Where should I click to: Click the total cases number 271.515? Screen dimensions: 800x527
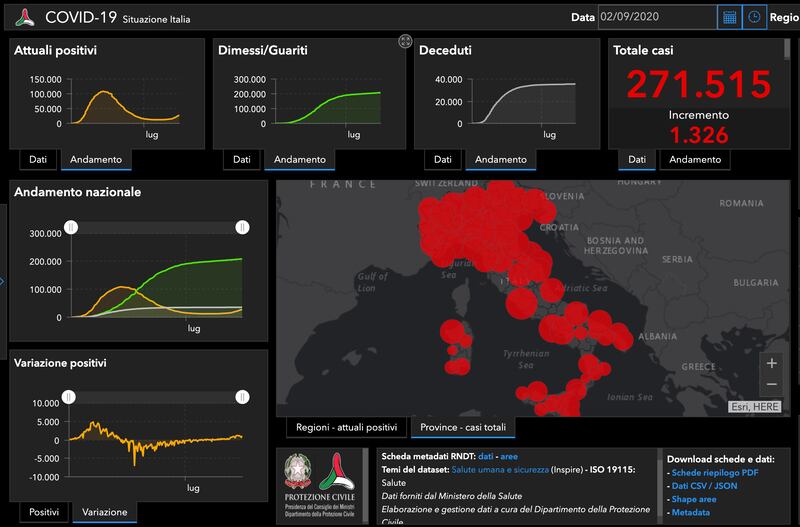[x=698, y=84]
